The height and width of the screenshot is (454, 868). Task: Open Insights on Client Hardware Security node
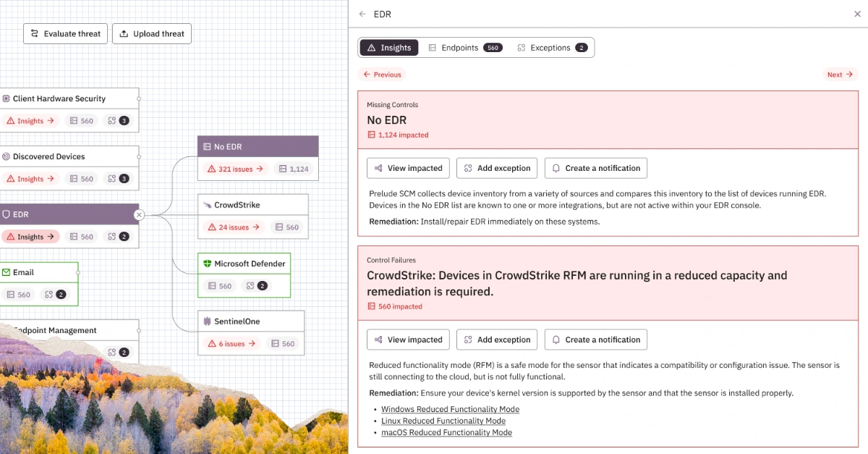coord(30,121)
